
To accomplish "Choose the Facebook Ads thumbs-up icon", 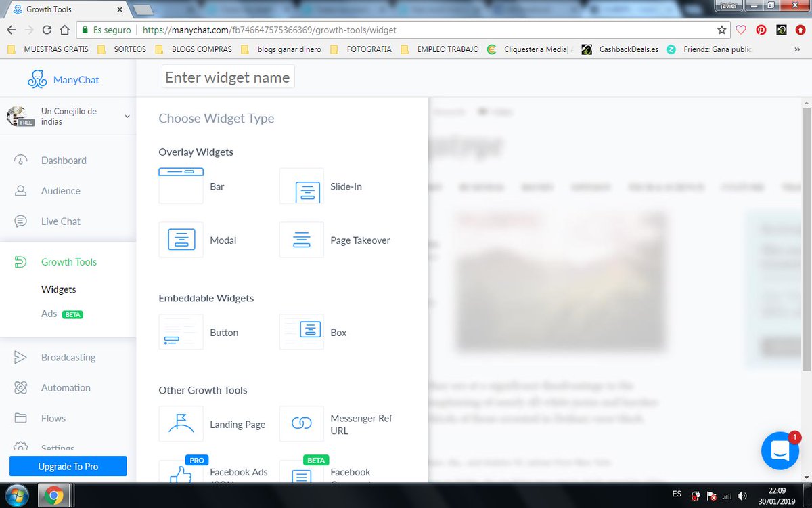I will tap(181, 472).
